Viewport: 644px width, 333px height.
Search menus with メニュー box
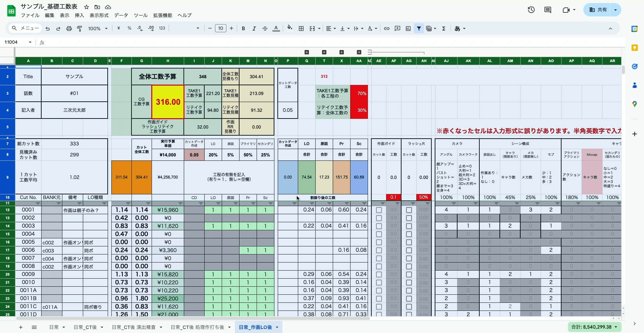pos(25,29)
